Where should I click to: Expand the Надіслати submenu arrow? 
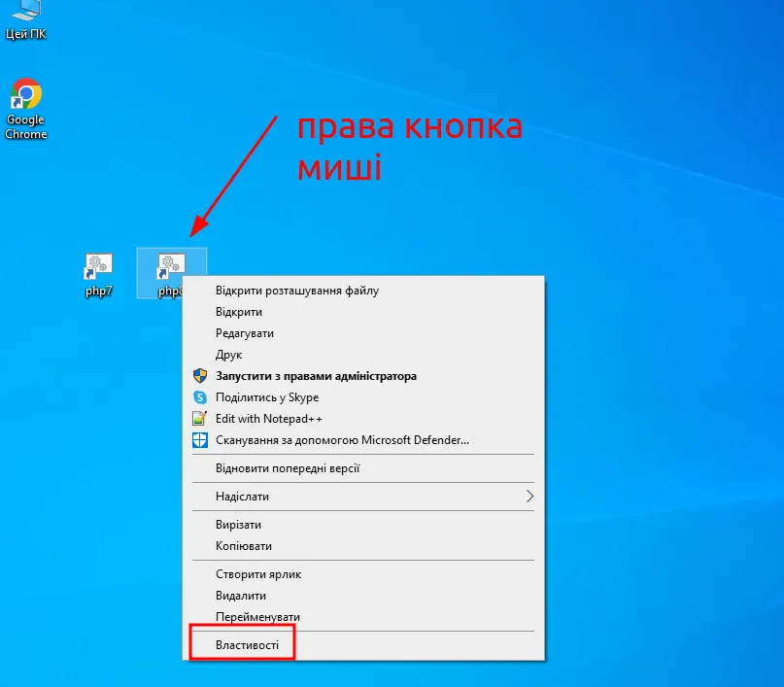pos(529,497)
